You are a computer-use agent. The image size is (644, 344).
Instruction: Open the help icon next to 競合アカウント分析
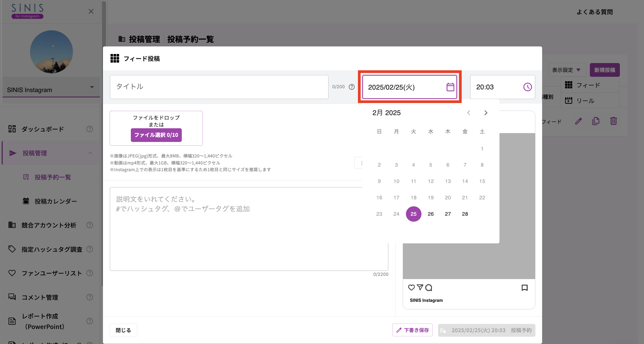(x=90, y=225)
